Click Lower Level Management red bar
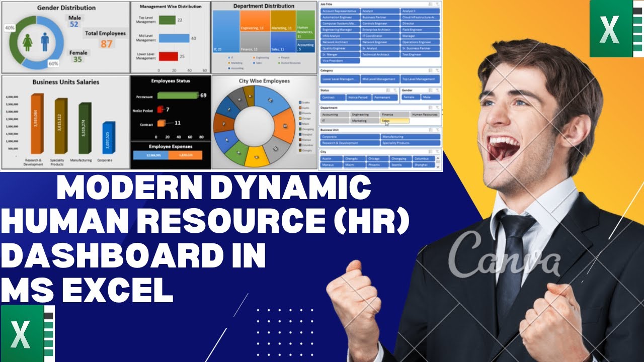Viewport: 644px width, 362px height. pyautogui.click(x=168, y=56)
